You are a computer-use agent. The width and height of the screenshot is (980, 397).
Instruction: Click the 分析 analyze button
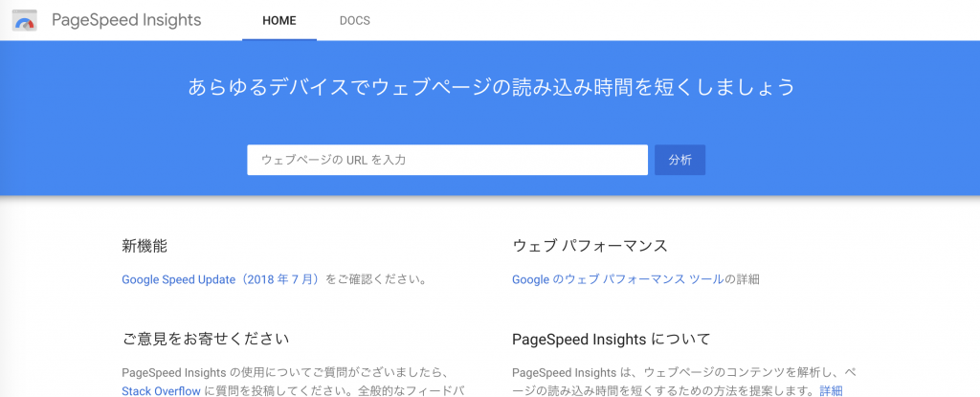pyautogui.click(x=680, y=160)
